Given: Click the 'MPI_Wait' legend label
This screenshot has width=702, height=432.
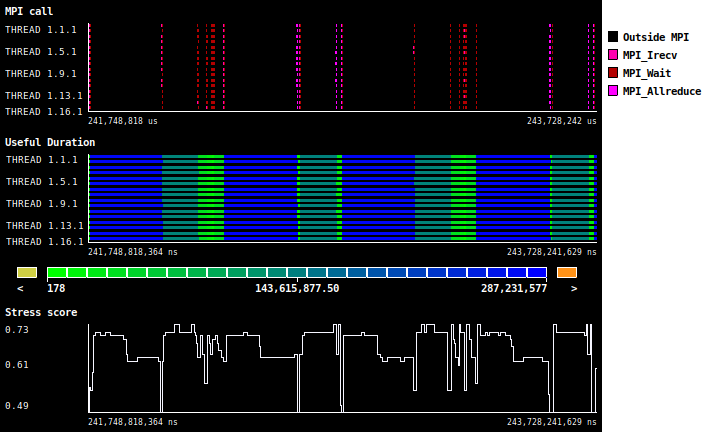Looking at the screenshot, I should click(647, 73).
